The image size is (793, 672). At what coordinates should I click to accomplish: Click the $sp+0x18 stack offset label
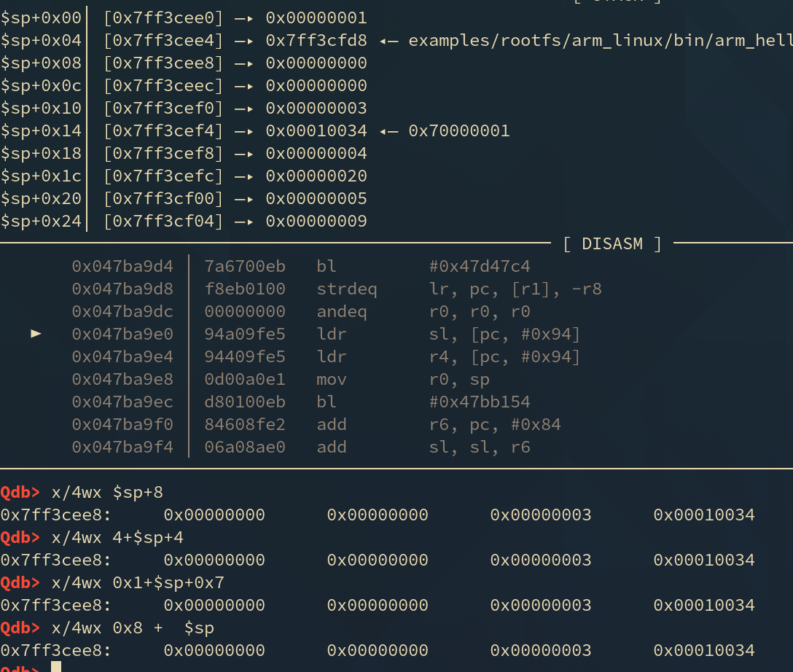[41, 154]
